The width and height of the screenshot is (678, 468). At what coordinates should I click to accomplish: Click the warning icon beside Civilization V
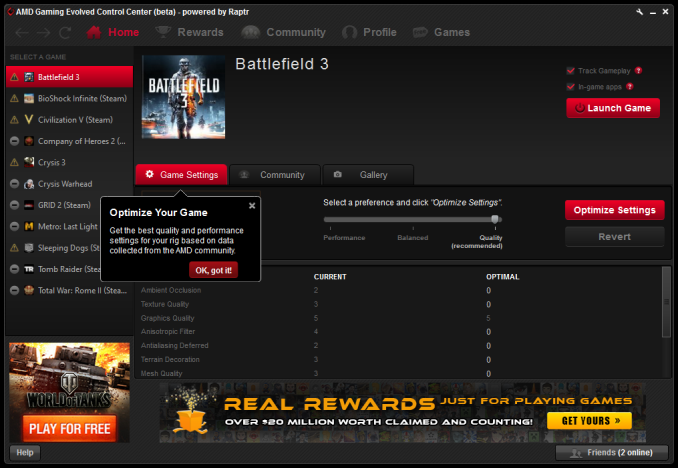coord(14,120)
